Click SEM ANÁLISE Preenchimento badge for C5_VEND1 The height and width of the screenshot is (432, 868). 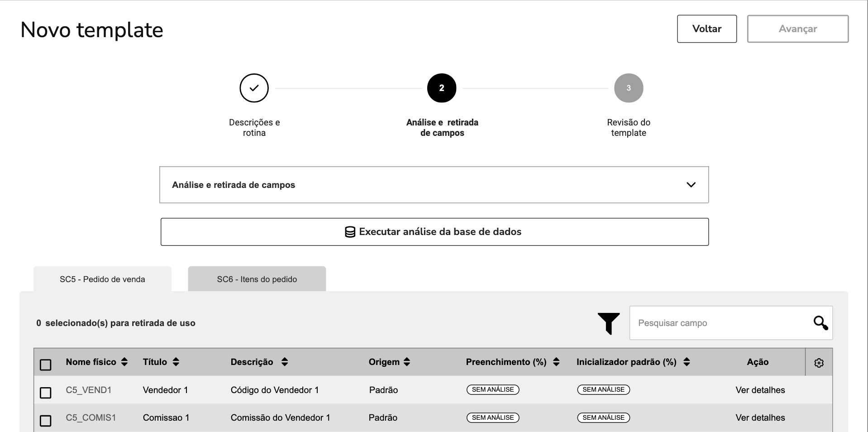[493, 389]
